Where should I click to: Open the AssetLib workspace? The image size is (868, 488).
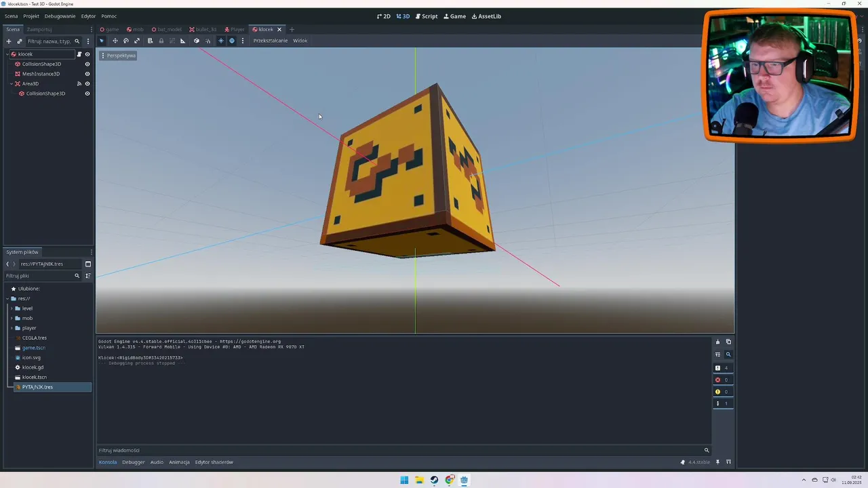[x=486, y=16]
